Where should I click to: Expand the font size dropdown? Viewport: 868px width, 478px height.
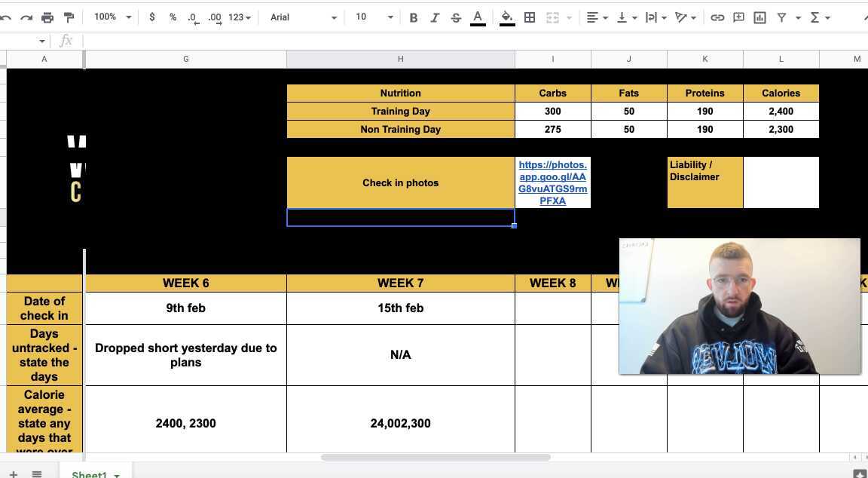[x=374, y=17]
